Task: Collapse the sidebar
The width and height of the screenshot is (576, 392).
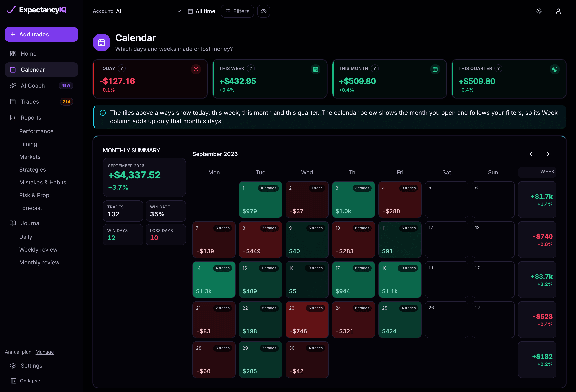Action: pos(25,381)
